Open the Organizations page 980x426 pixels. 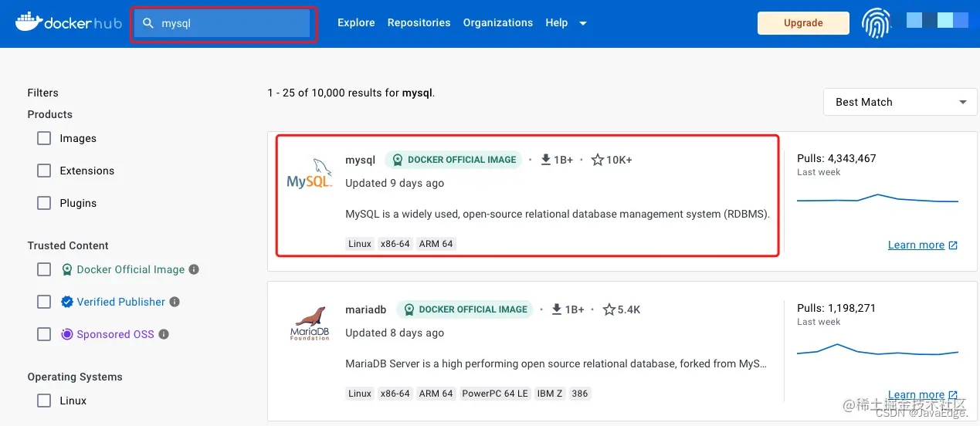pos(498,22)
